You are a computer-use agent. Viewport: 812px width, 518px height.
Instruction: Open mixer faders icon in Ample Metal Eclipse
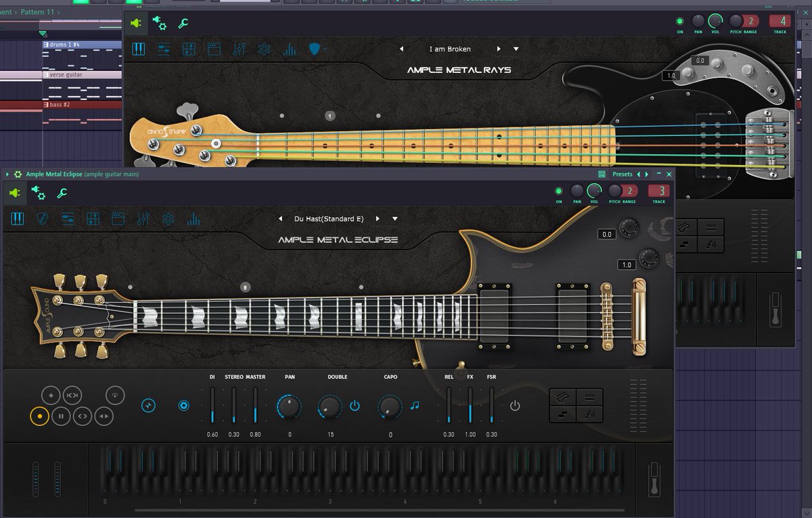pos(143,218)
